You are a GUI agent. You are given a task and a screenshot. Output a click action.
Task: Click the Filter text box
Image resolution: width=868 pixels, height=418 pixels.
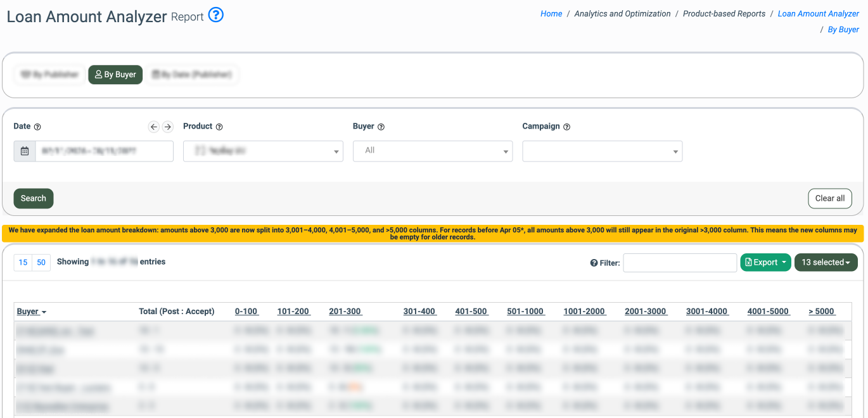(x=680, y=263)
